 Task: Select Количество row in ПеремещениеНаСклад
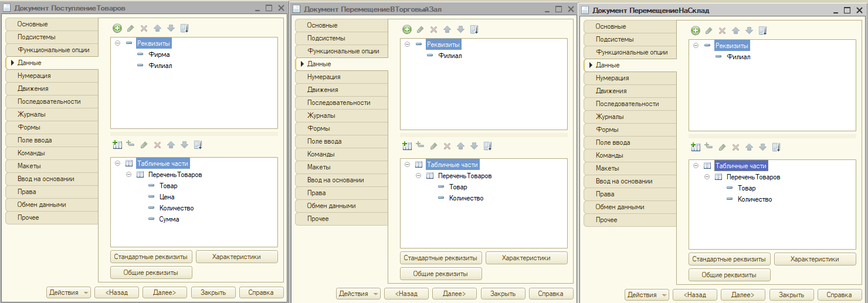754,199
